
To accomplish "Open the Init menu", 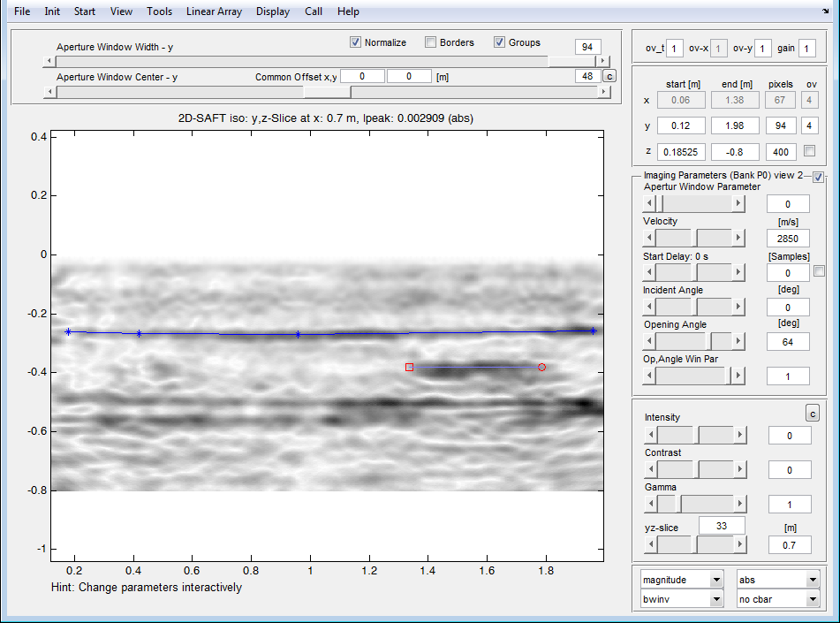I will point(52,11).
